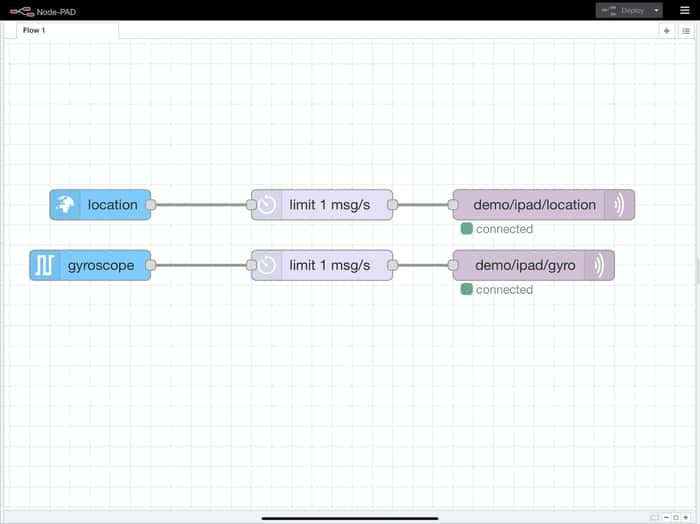Click the timer icon on bottom limit node

point(267,266)
